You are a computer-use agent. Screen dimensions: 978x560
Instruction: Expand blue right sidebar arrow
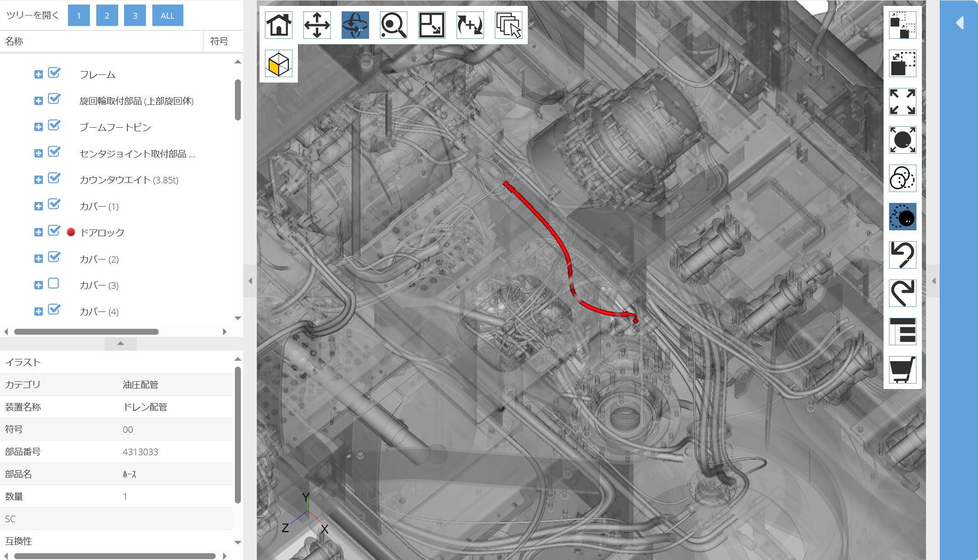(960, 23)
